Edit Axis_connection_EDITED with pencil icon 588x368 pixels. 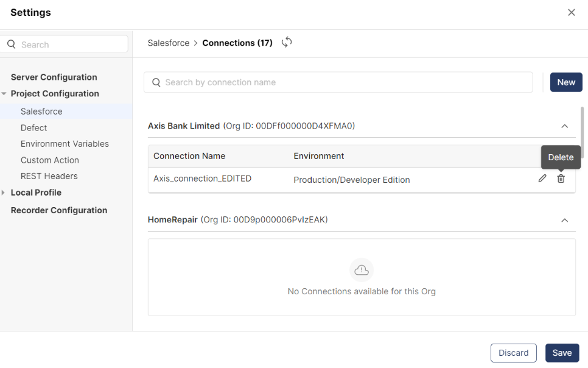click(542, 179)
